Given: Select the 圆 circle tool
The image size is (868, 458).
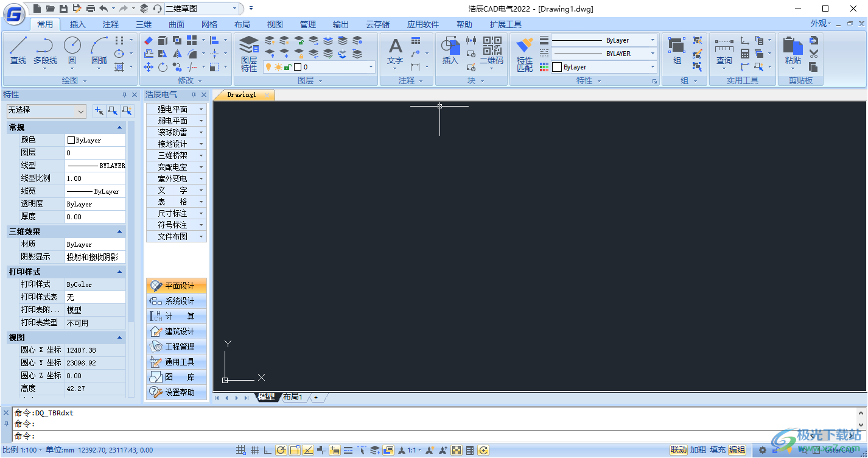Looking at the screenshot, I should coord(72,50).
